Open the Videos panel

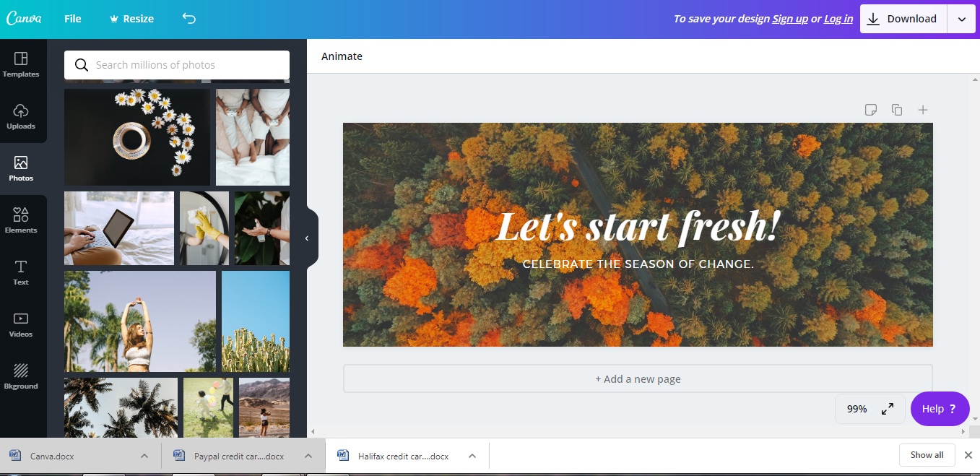tap(21, 325)
